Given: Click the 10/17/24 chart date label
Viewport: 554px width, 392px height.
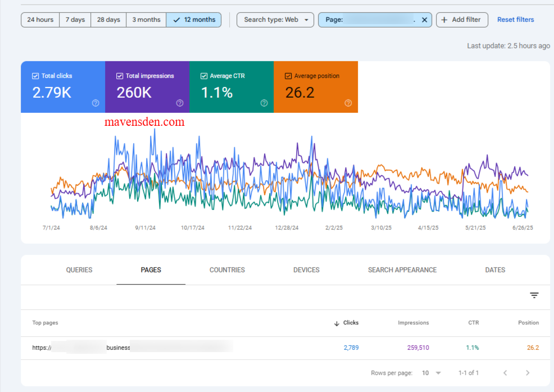Looking at the screenshot, I should click(193, 228).
